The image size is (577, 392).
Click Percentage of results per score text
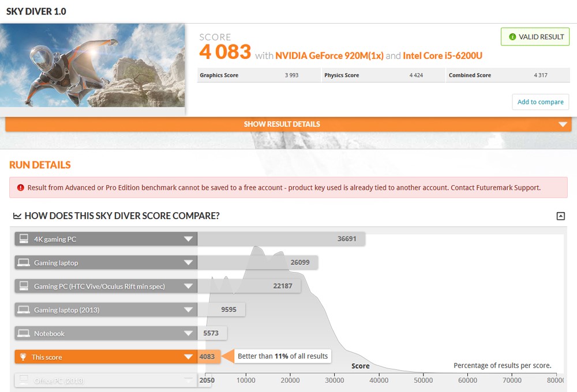503,365
